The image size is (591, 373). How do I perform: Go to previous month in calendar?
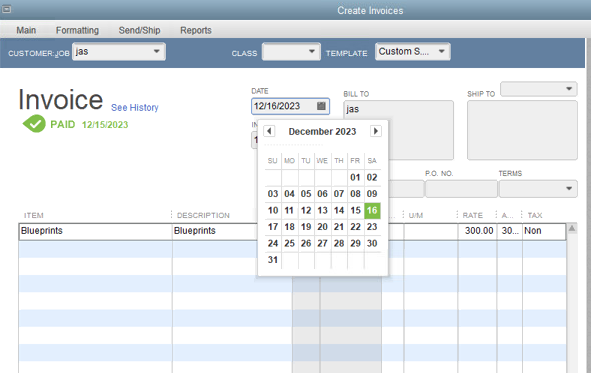pos(269,131)
